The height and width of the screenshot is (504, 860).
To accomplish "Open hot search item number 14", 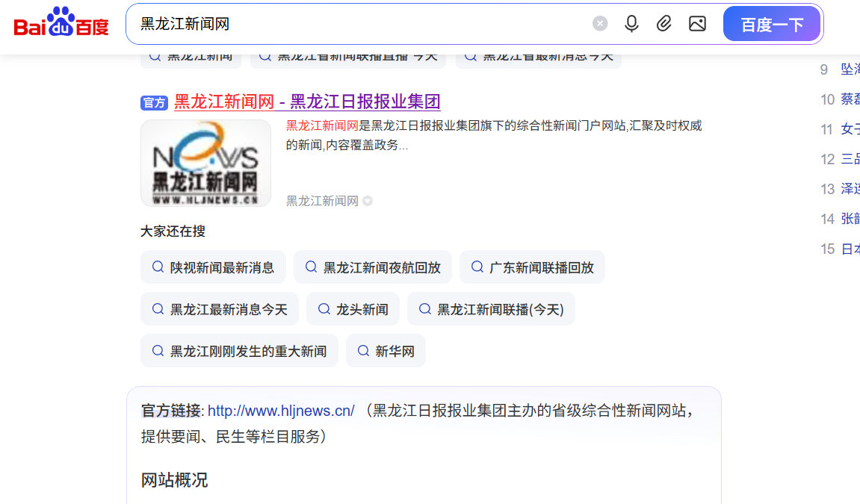I will coord(840,219).
